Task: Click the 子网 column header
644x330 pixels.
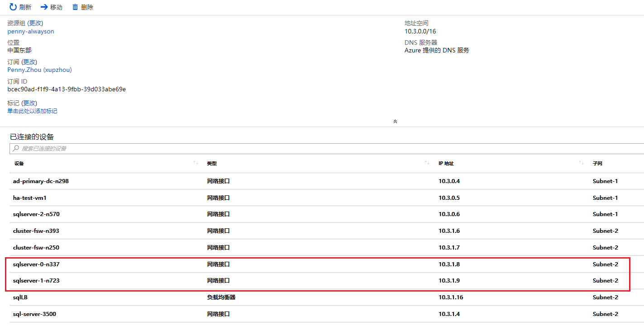Action: 597,163
